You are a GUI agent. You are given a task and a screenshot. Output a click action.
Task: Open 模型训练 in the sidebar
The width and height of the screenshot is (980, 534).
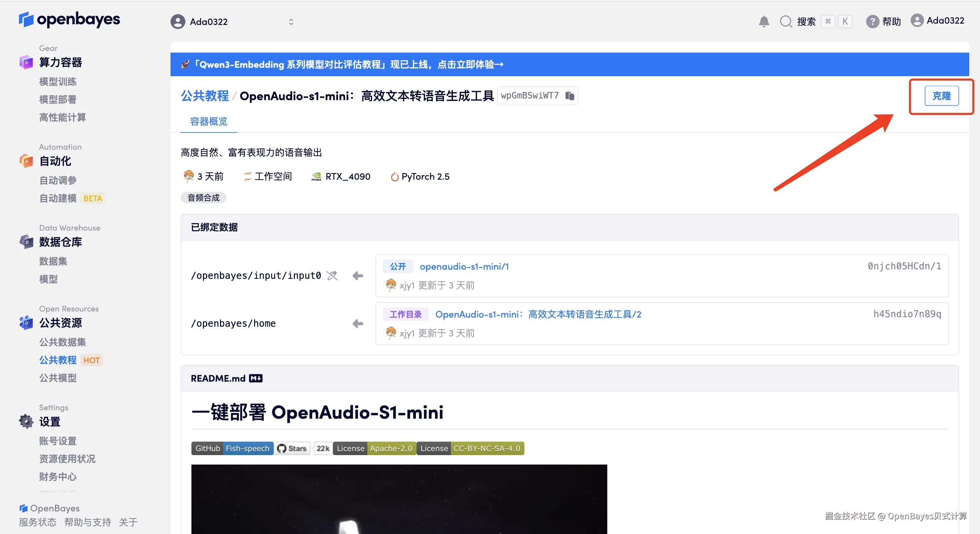pyautogui.click(x=58, y=82)
